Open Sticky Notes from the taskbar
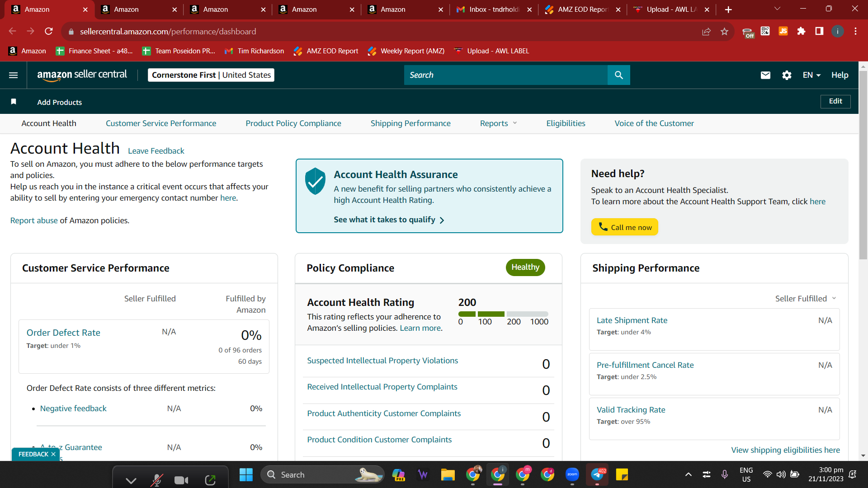 coord(622,474)
